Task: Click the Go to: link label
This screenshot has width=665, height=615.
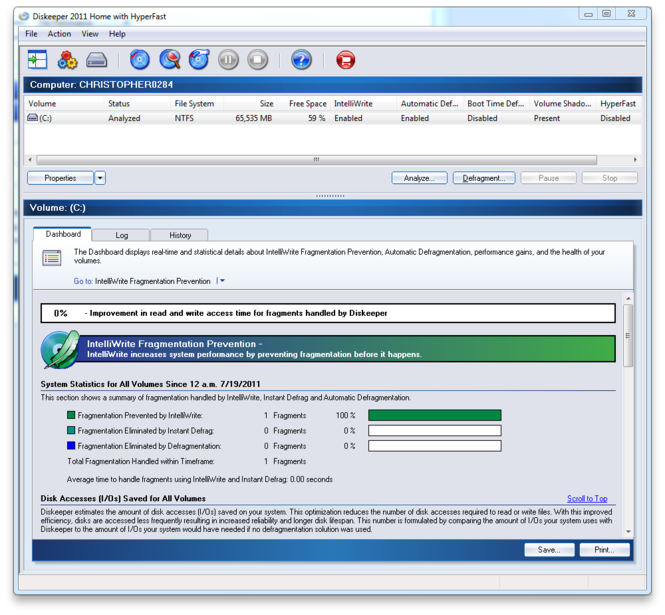Action: (83, 281)
